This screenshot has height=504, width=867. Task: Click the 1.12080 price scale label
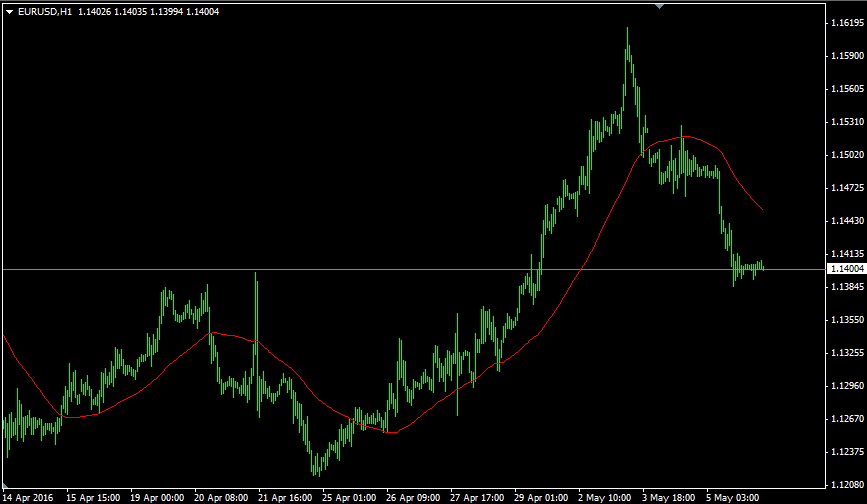click(847, 485)
